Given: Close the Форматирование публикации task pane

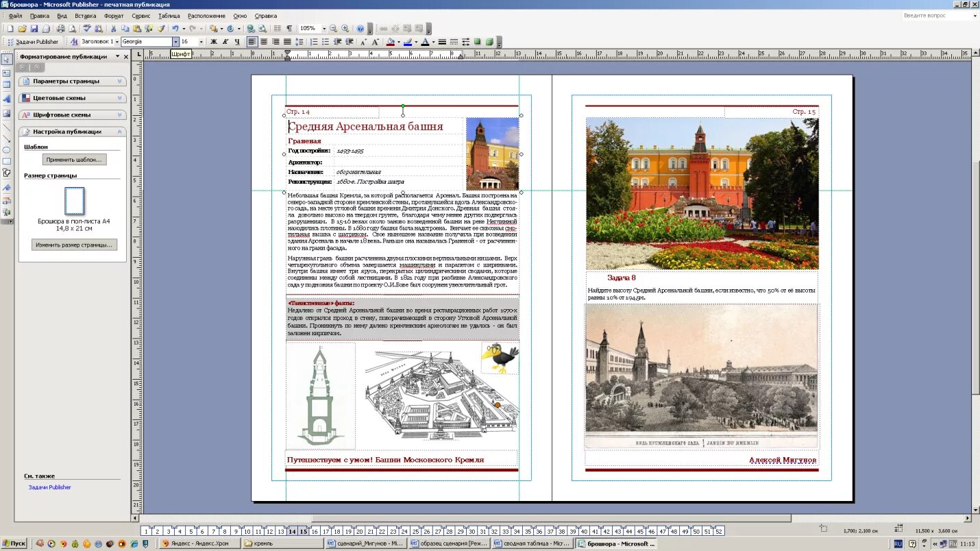Looking at the screenshot, I should pos(126,57).
